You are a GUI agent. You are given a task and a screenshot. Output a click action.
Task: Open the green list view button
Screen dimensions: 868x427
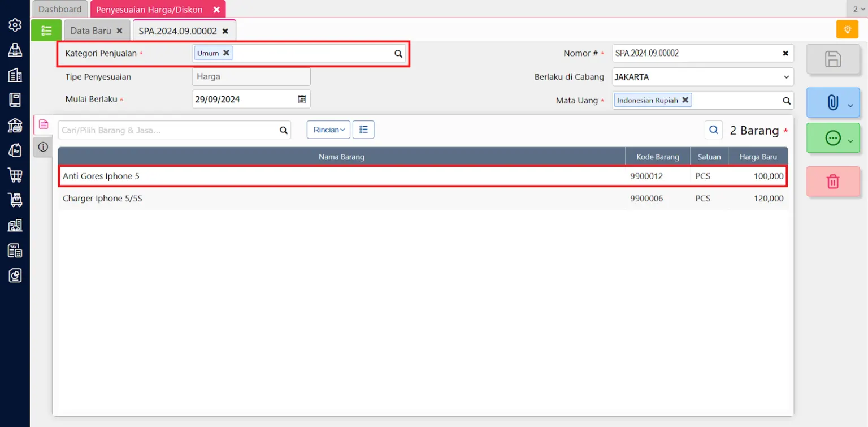click(46, 31)
